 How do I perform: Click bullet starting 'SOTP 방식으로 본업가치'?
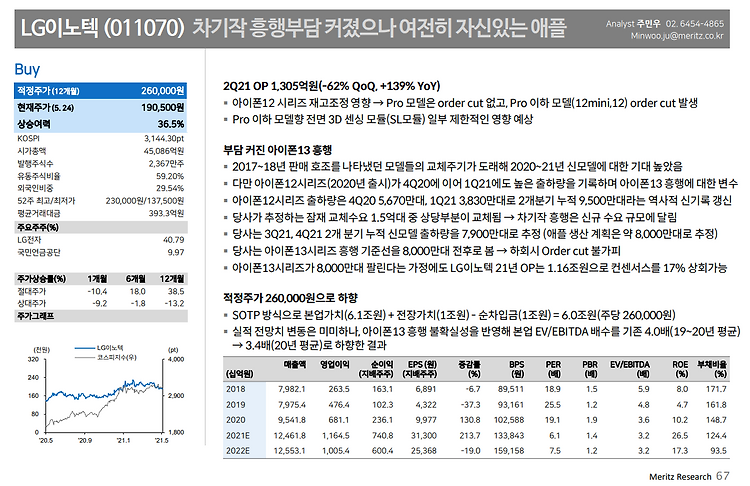450,315
